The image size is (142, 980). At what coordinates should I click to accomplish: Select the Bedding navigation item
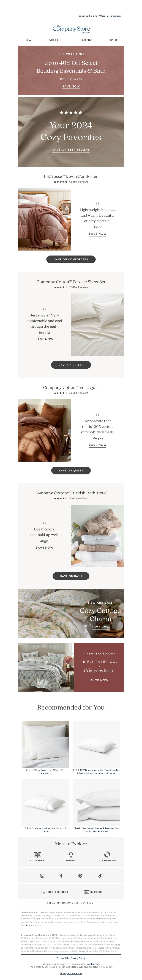pyautogui.click(x=86, y=40)
